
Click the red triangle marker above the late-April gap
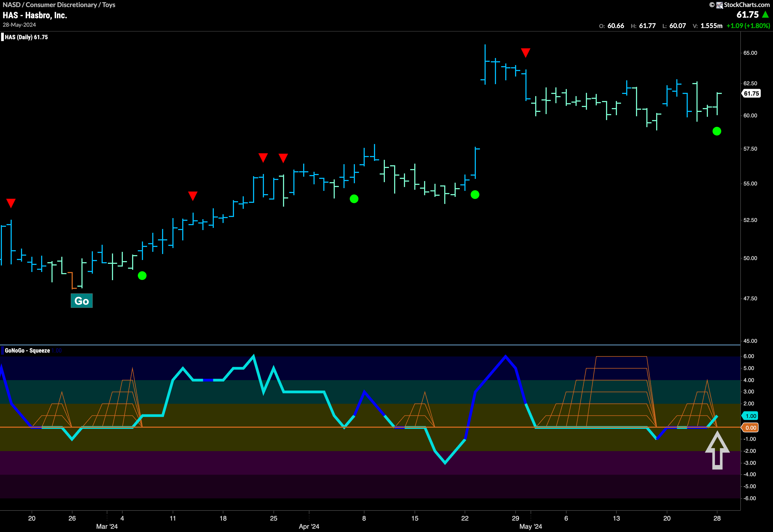(526, 53)
